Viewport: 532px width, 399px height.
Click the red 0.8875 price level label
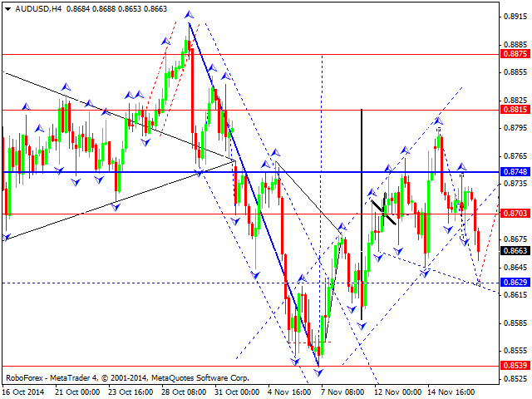click(x=515, y=54)
